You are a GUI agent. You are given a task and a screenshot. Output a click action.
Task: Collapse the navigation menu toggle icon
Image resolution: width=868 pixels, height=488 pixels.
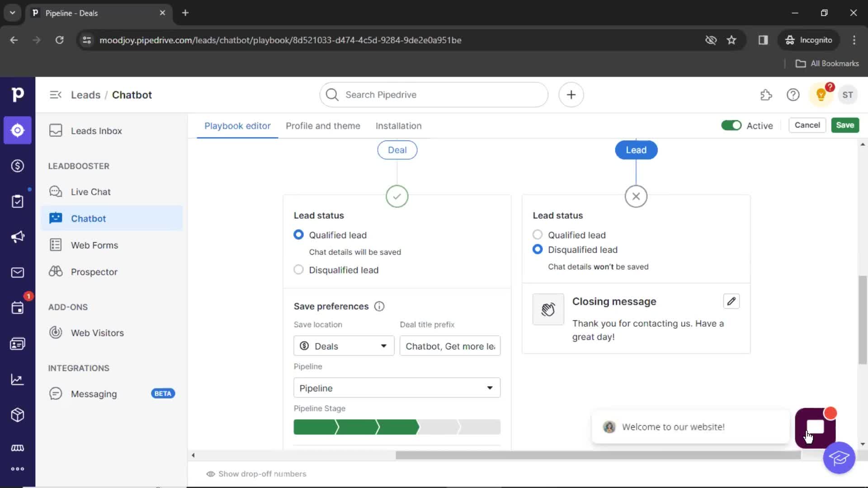56,95
